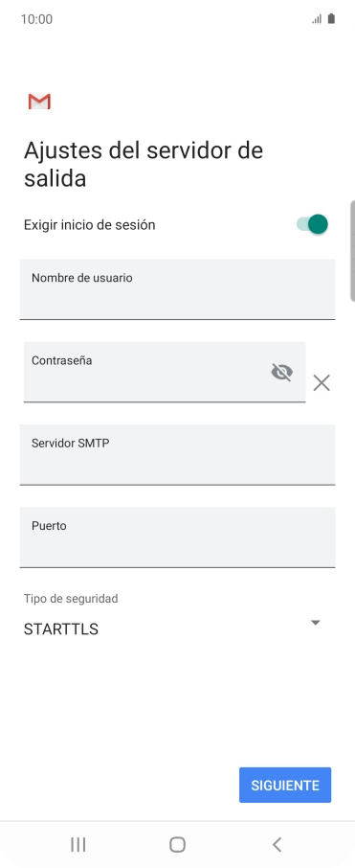Tap the Gmail logo icon
Image resolution: width=355 pixels, height=868 pixels.
(x=39, y=102)
